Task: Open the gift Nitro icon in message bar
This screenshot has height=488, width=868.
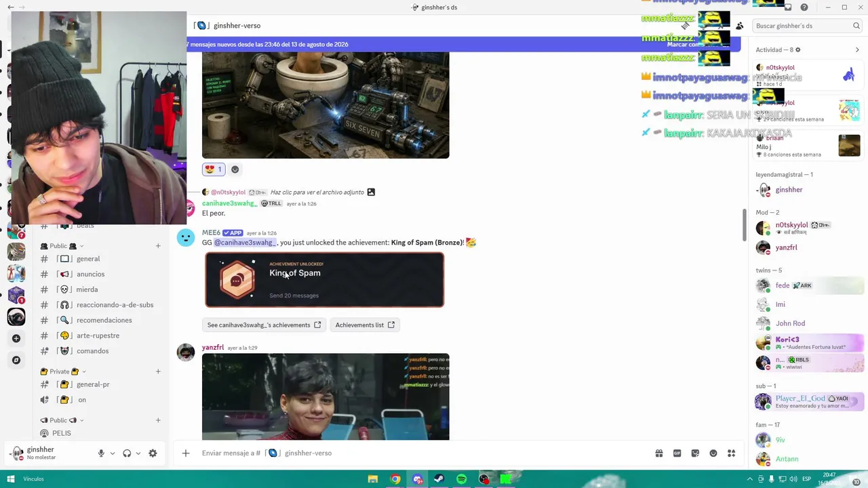Action: (658, 453)
